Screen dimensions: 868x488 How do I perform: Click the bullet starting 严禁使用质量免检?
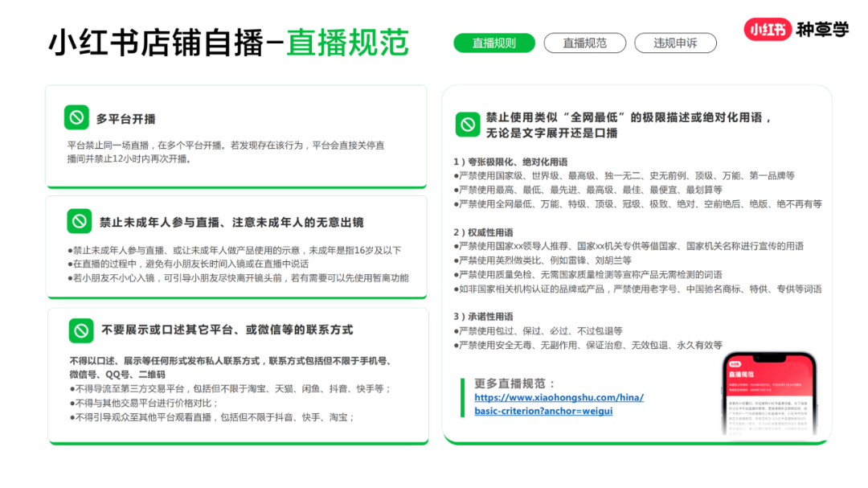(x=588, y=275)
